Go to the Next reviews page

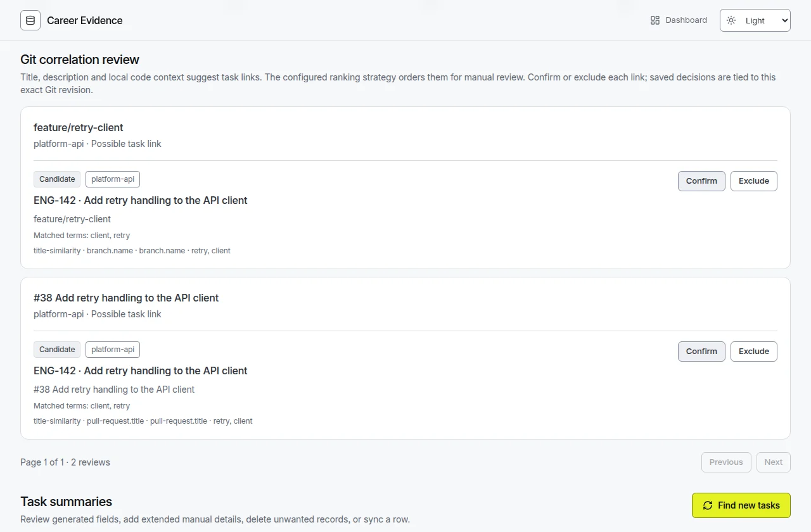click(774, 462)
